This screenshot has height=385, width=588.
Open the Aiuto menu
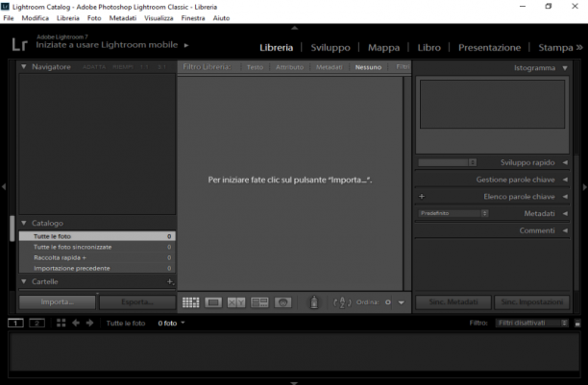coord(221,18)
